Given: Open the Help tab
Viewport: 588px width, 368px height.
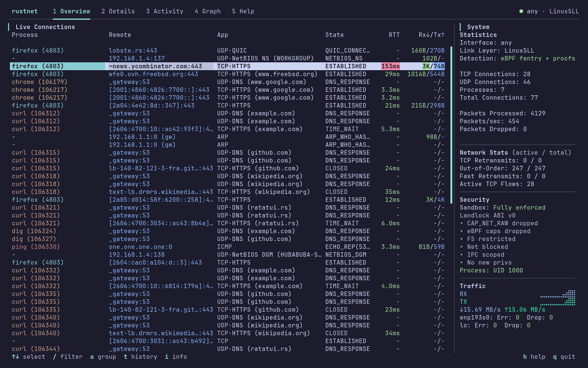Looking at the screenshot, I should pos(243,11).
